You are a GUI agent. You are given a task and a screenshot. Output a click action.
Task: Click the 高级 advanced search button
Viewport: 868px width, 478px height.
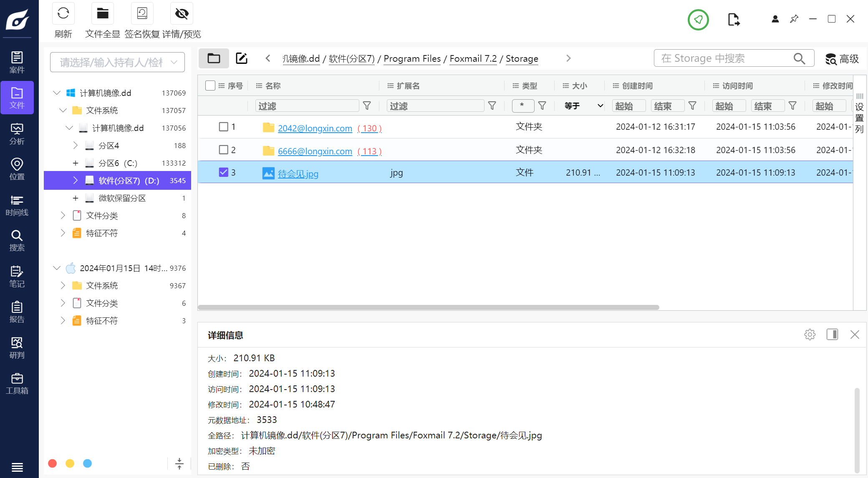(842, 59)
